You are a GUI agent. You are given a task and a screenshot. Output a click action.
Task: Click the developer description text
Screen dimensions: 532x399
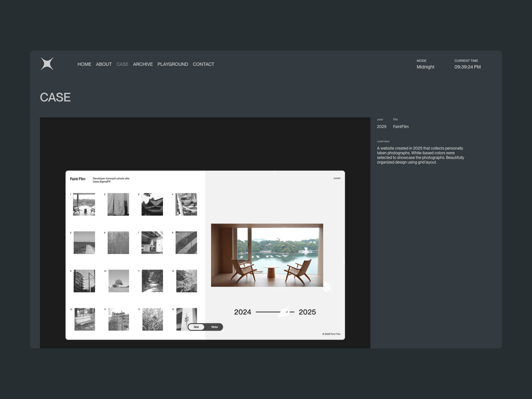(x=111, y=180)
